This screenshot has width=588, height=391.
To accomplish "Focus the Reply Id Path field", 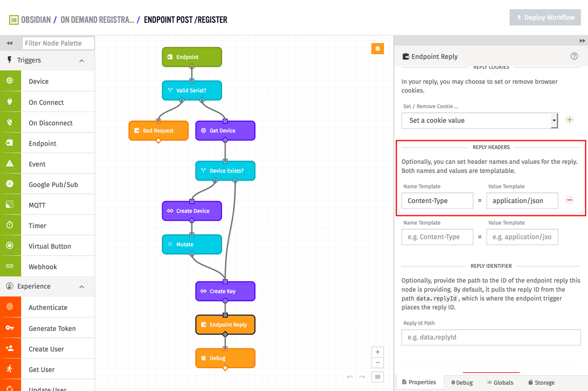I will [x=490, y=338].
